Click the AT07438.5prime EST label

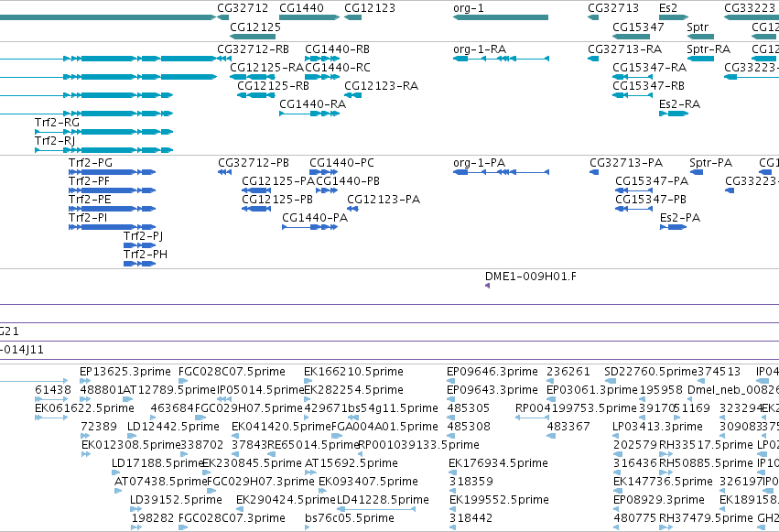click(x=160, y=482)
